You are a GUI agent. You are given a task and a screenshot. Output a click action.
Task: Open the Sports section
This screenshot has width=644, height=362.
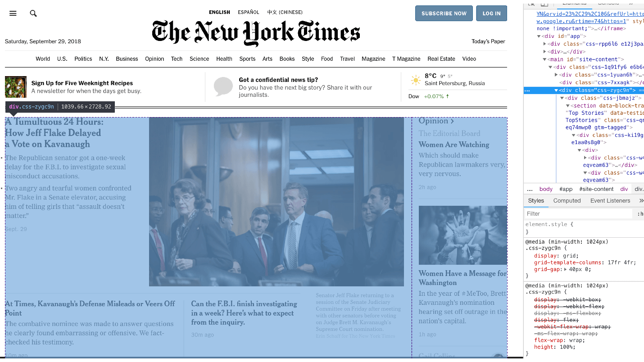tap(247, 59)
